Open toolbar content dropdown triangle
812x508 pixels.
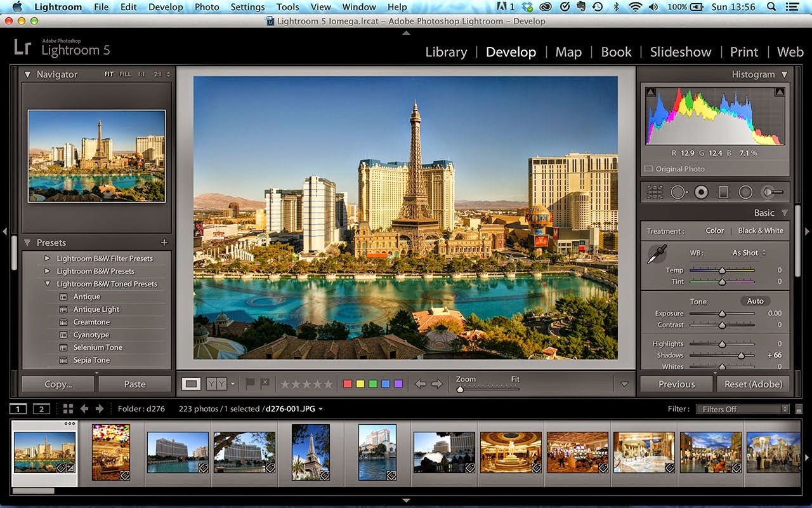click(624, 384)
